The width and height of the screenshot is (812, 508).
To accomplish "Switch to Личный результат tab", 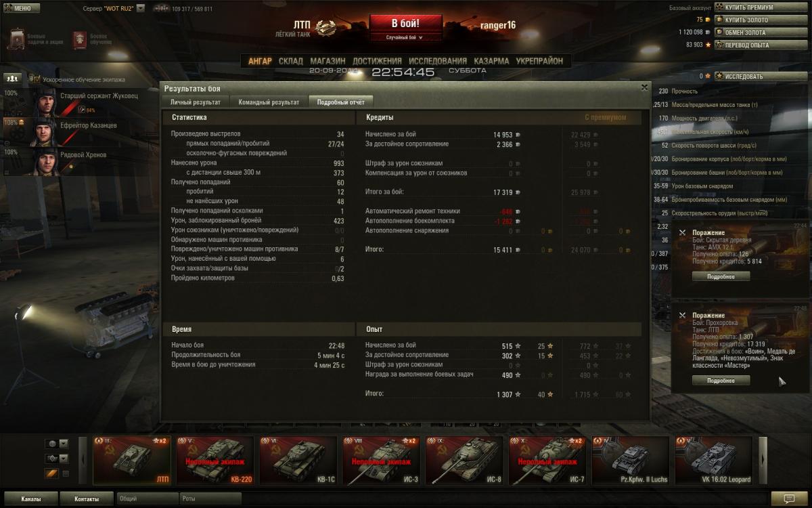I will [196, 102].
